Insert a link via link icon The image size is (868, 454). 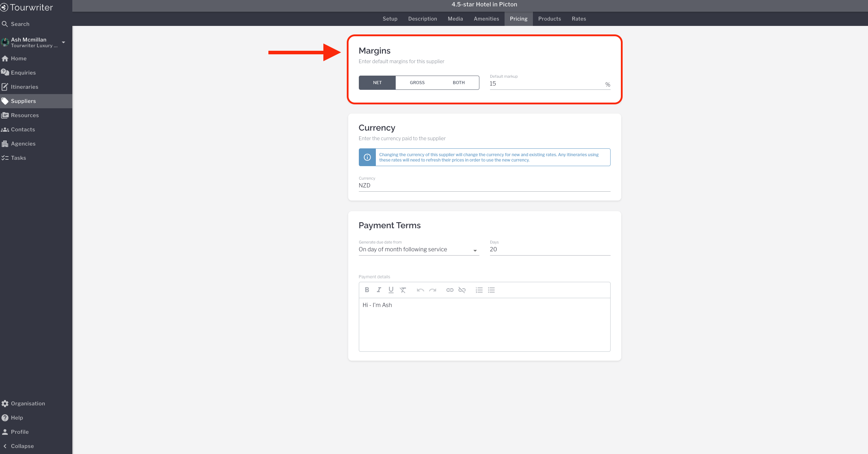(x=450, y=290)
